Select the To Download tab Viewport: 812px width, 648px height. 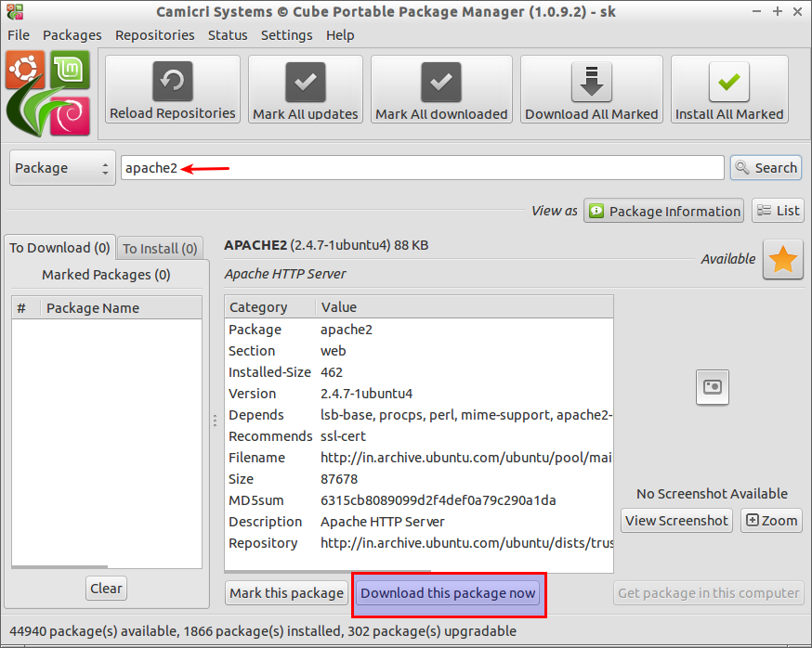[59, 248]
